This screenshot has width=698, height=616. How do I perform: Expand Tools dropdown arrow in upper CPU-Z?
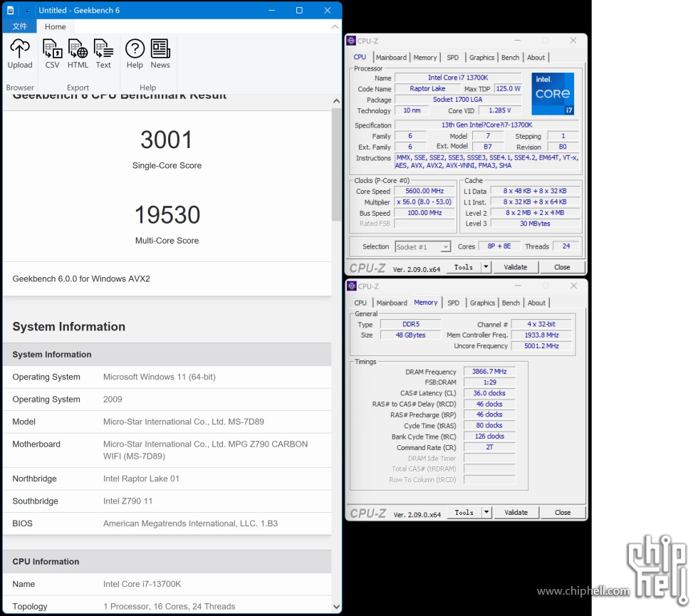pyautogui.click(x=486, y=267)
